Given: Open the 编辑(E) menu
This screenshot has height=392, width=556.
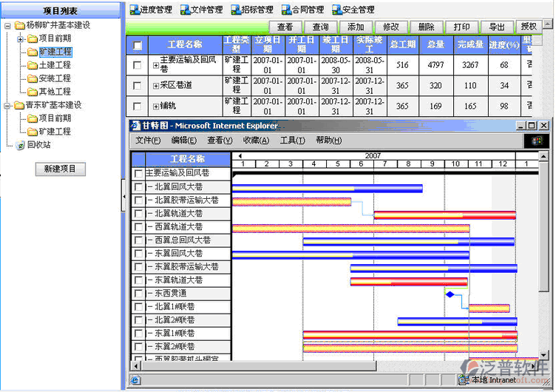Looking at the screenshot, I should pyautogui.click(x=183, y=141).
